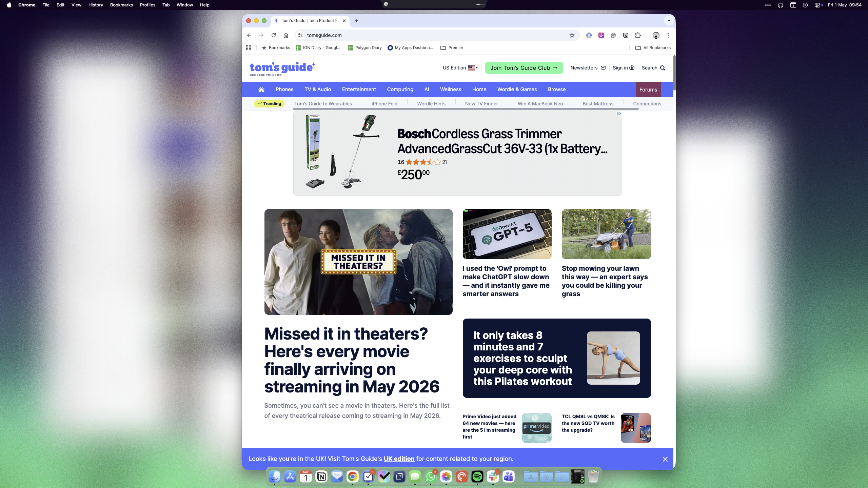
Task: Click Join Tom's Guide Club button
Action: tap(524, 68)
